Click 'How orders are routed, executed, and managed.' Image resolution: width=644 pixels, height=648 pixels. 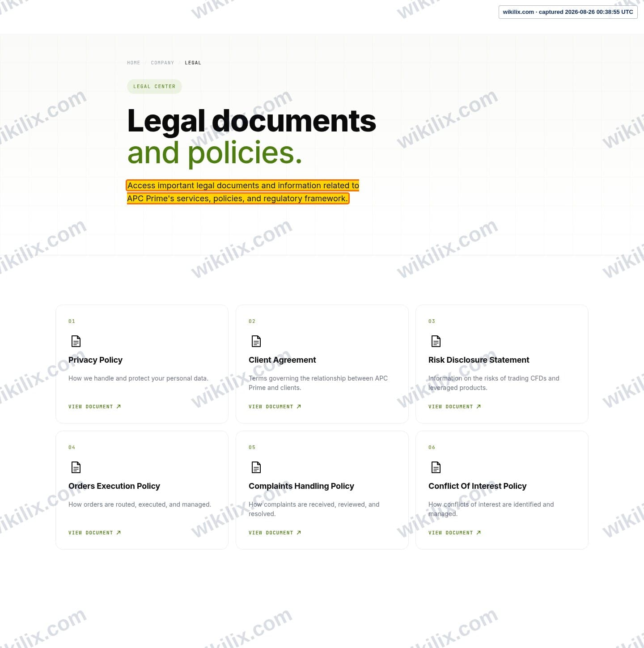coord(140,504)
